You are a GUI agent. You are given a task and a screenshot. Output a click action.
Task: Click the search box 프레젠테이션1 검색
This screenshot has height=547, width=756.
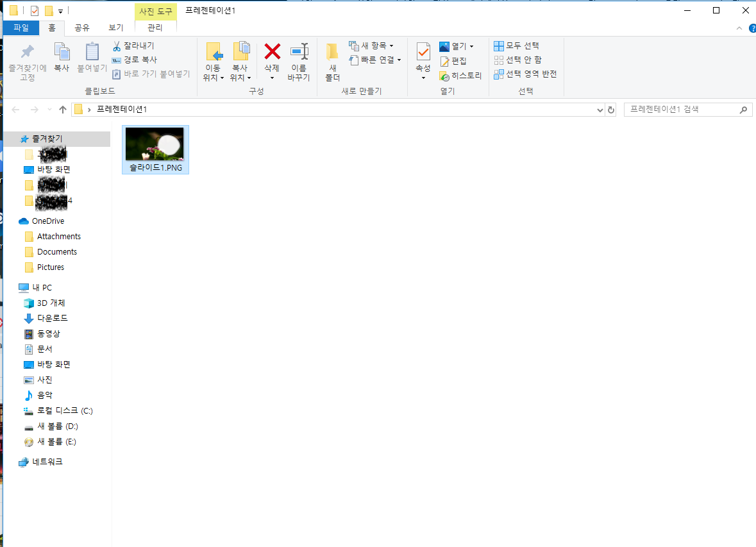688,110
